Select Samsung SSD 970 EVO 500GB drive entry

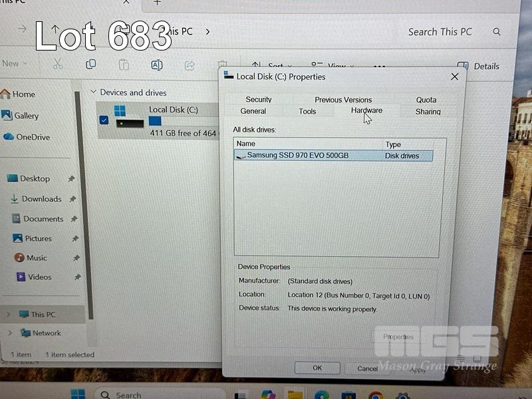[x=297, y=156]
